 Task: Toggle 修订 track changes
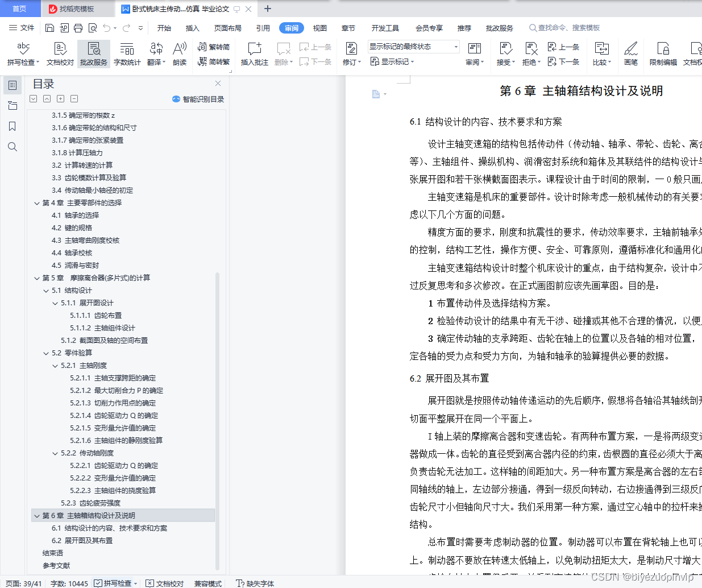[352, 54]
